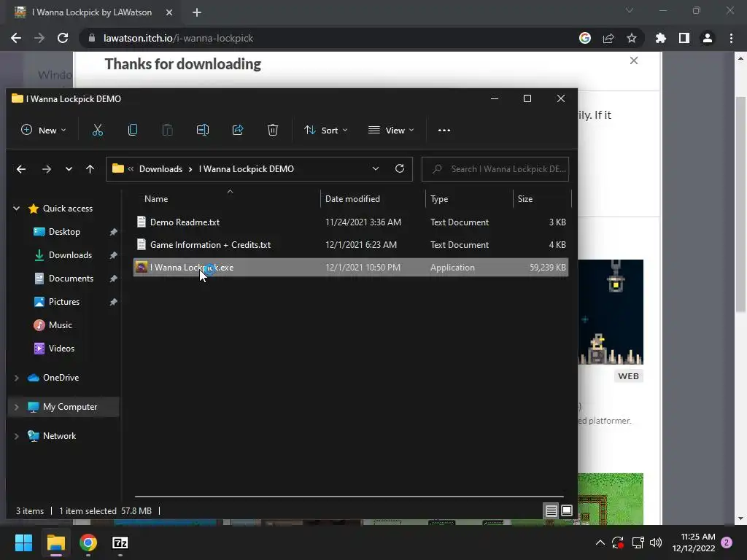
Task: Expand the address bar history dropdown
Action: [376, 169]
